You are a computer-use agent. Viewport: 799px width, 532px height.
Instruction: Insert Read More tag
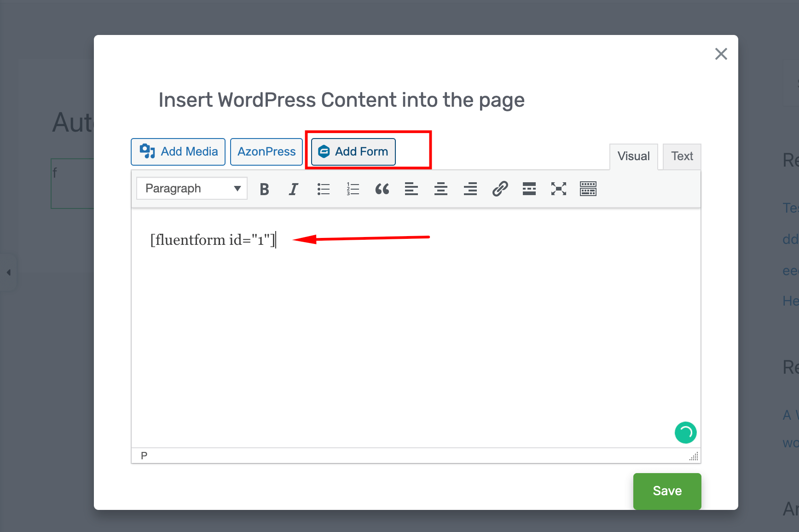529,189
